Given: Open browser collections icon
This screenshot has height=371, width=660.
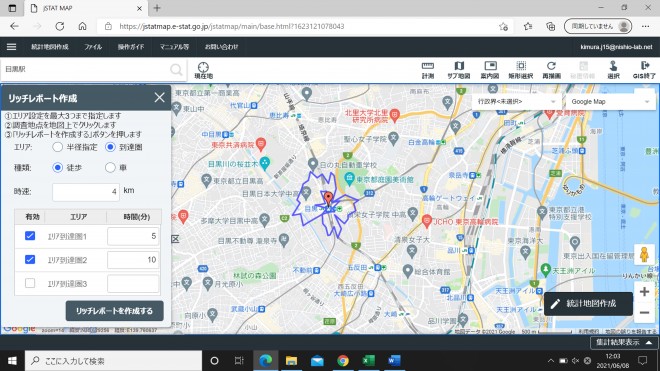Looking at the screenshot, I should pyautogui.click(x=551, y=26).
